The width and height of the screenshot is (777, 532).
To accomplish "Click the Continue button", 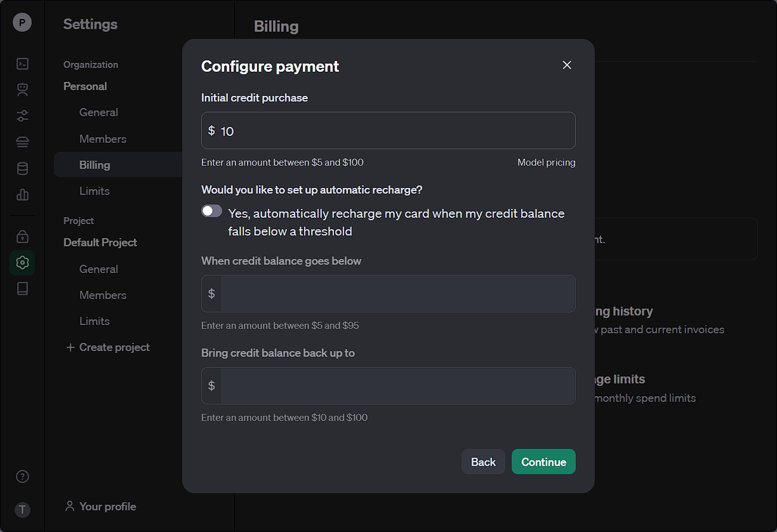I will (543, 462).
